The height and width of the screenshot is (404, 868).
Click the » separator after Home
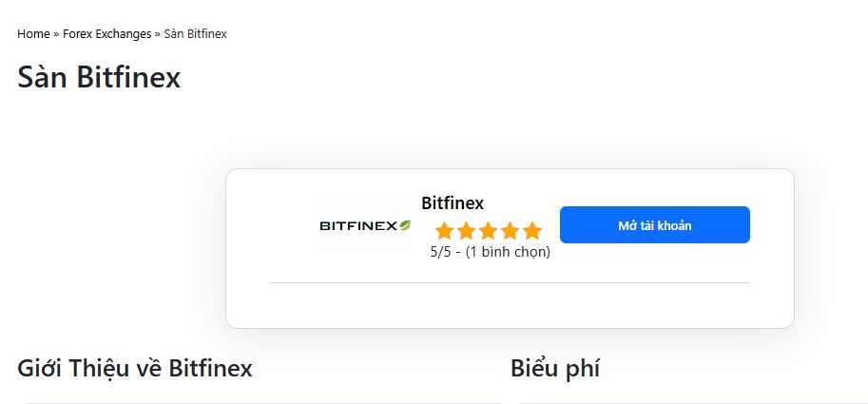pos(56,34)
